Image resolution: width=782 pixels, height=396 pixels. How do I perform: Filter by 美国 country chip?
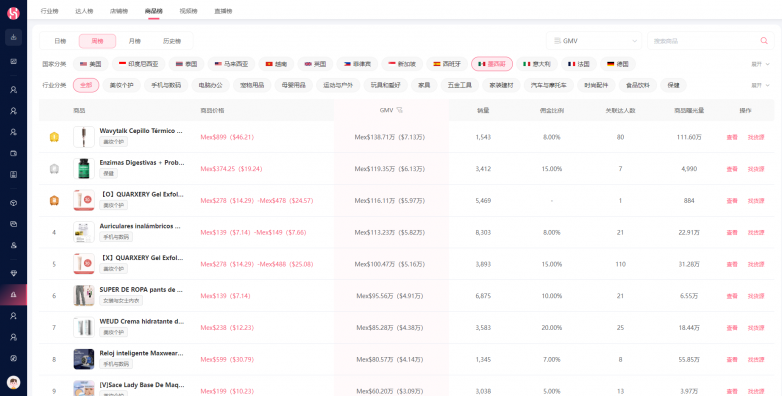(91, 64)
